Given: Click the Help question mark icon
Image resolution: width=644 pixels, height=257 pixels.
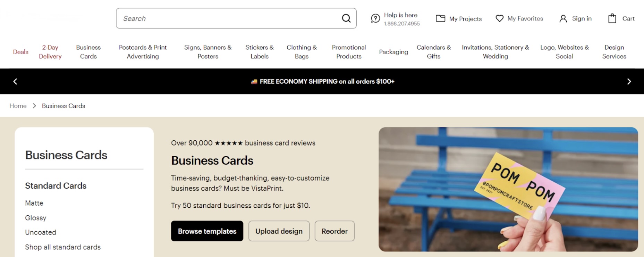Looking at the screenshot, I should click(375, 18).
